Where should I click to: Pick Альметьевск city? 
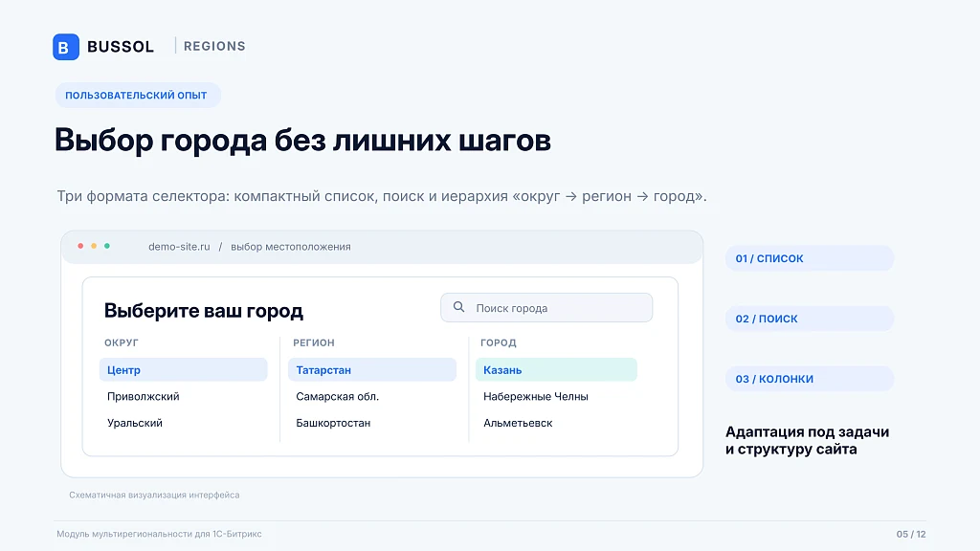click(518, 423)
